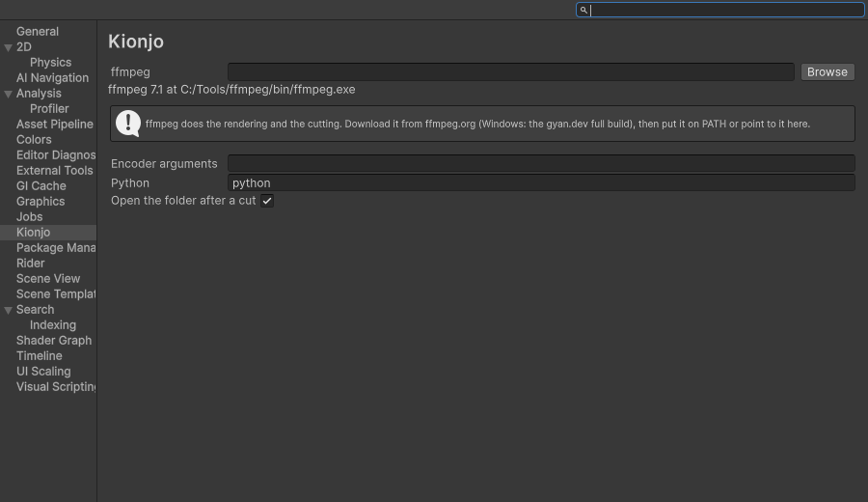
Task: Click the 'Encoder arguments' label
Action: (x=164, y=164)
